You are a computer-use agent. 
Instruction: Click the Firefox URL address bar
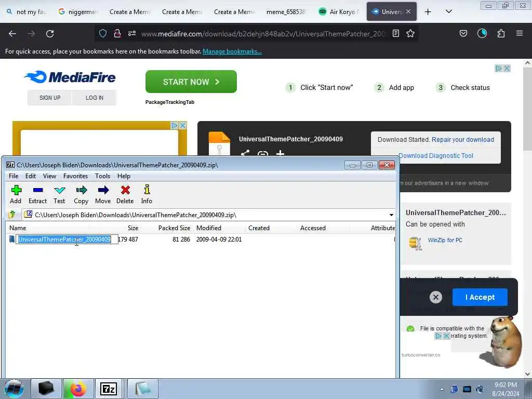pyautogui.click(x=263, y=34)
